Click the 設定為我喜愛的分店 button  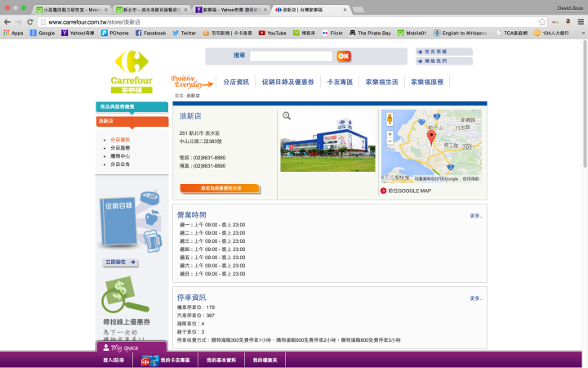click(220, 188)
